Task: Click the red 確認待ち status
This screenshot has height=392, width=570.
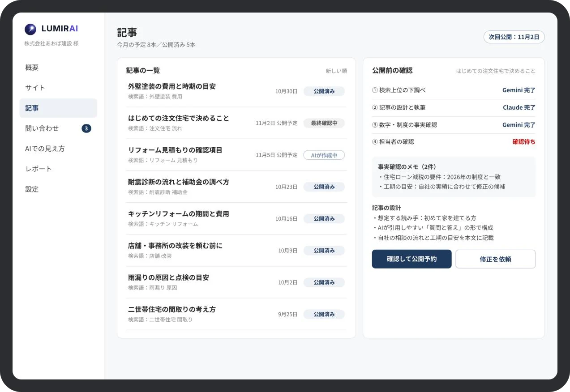Action: [524, 142]
